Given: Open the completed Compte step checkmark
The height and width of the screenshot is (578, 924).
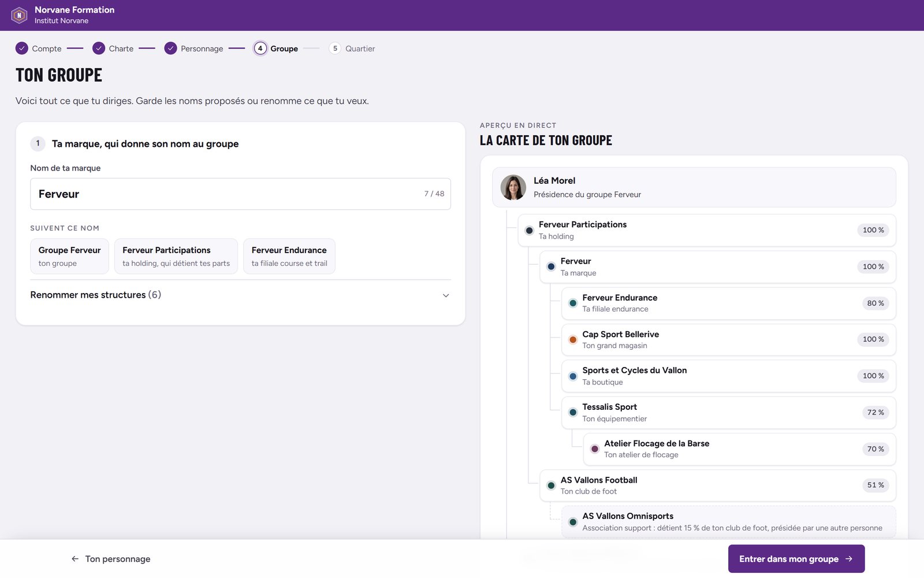Looking at the screenshot, I should [22, 49].
